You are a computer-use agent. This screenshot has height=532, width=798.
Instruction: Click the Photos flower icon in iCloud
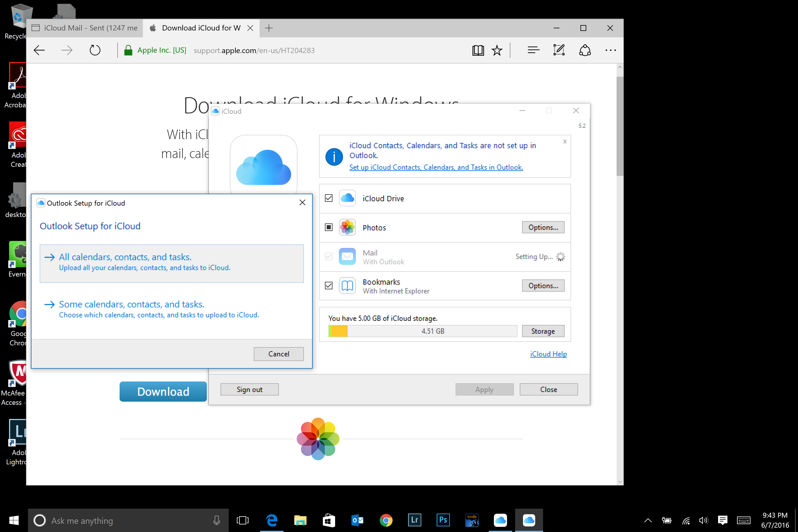click(x=347, y=227)
